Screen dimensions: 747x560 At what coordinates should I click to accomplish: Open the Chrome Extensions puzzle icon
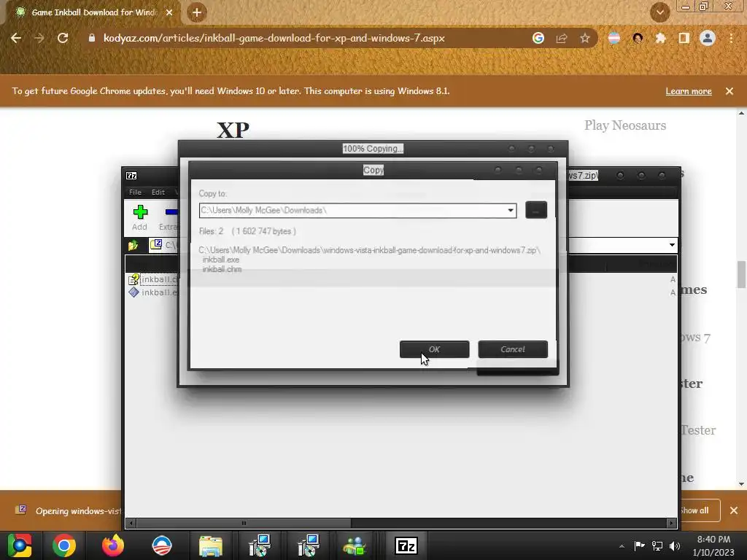pyautogui.click(x=660, y=38)
